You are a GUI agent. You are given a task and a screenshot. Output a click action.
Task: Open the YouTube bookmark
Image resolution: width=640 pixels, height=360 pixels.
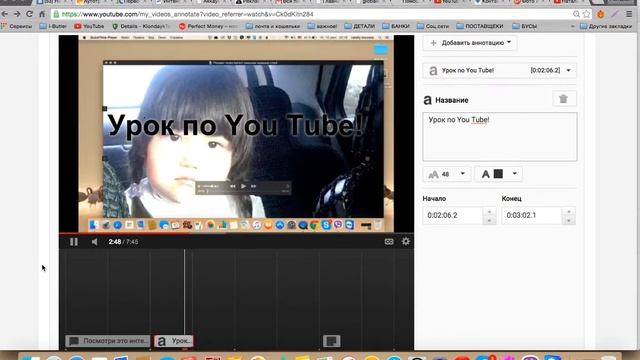click(x=89, y=26)
